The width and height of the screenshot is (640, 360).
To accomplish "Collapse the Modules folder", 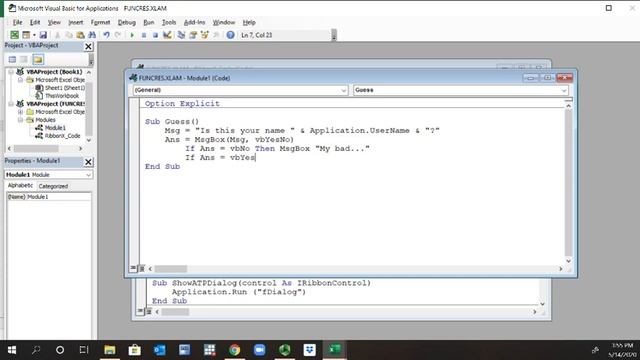I will tap(20, 120).
